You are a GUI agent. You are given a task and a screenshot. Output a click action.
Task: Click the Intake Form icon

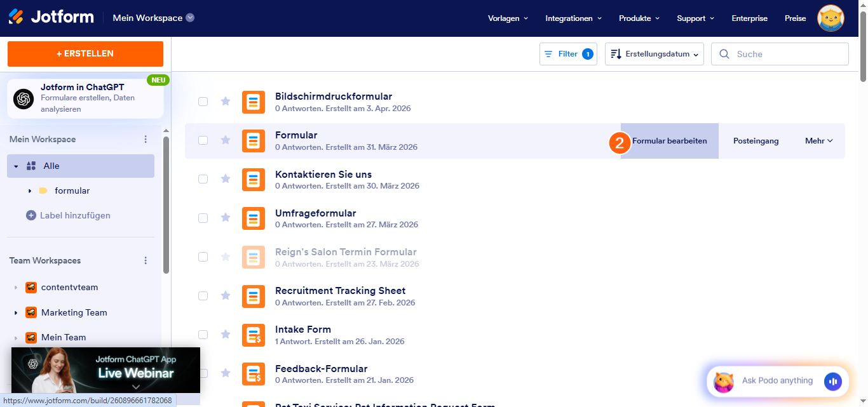pyautogui.click(x=254, y=335)
